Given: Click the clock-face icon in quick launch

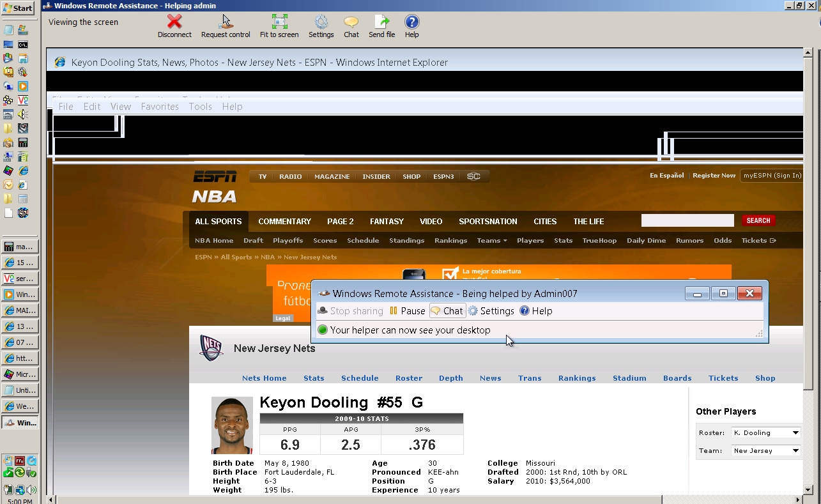Looking at the screenshot, I should 8,185.
